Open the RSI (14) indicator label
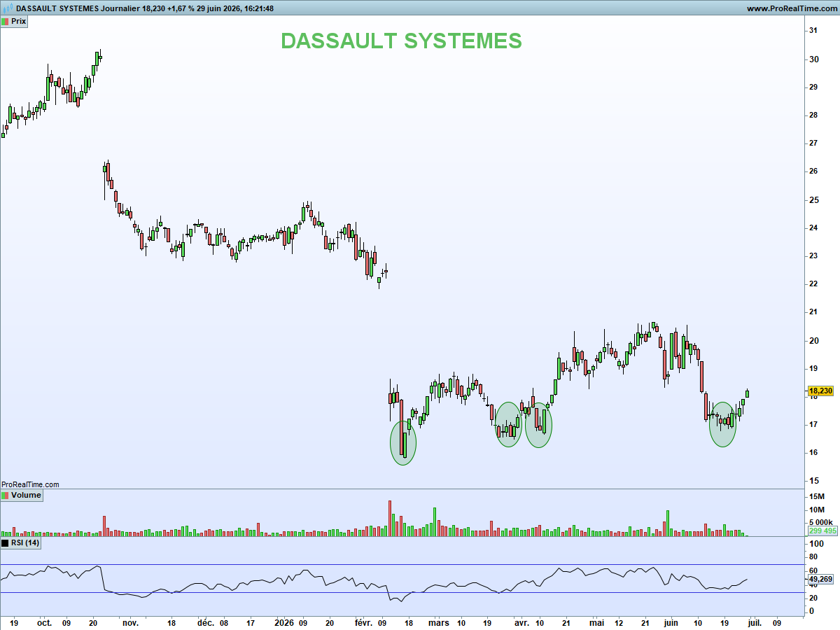Image resolution: width=840 pixels, height=630 pixels. [21, 543]
